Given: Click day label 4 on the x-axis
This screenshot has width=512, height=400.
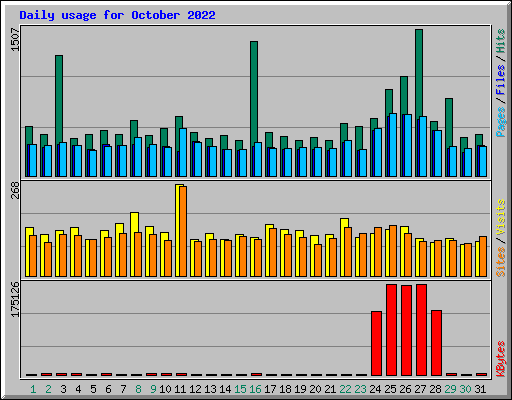Looking at the screenshot, I should point(78,389).
